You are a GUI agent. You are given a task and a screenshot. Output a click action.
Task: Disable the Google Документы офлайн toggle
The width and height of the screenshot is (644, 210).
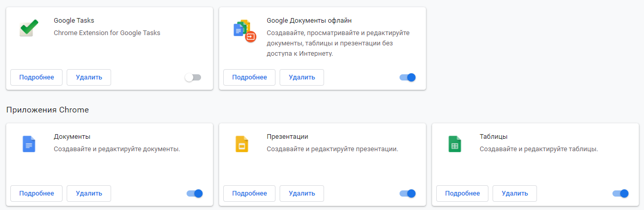407,77
